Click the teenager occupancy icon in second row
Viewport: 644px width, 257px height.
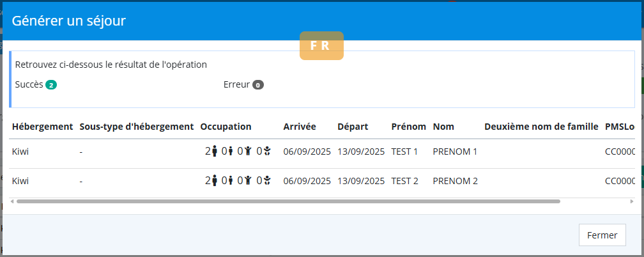(231, 181)
